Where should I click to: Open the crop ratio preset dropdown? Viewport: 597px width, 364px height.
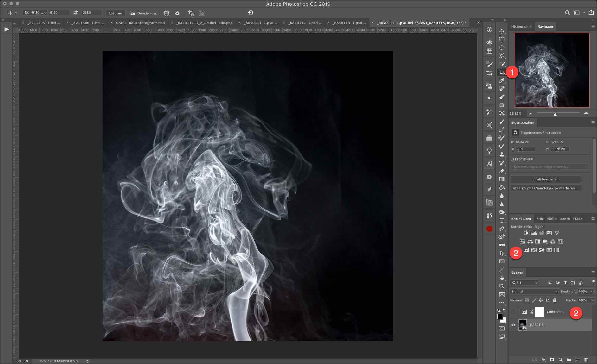[35, 13]
